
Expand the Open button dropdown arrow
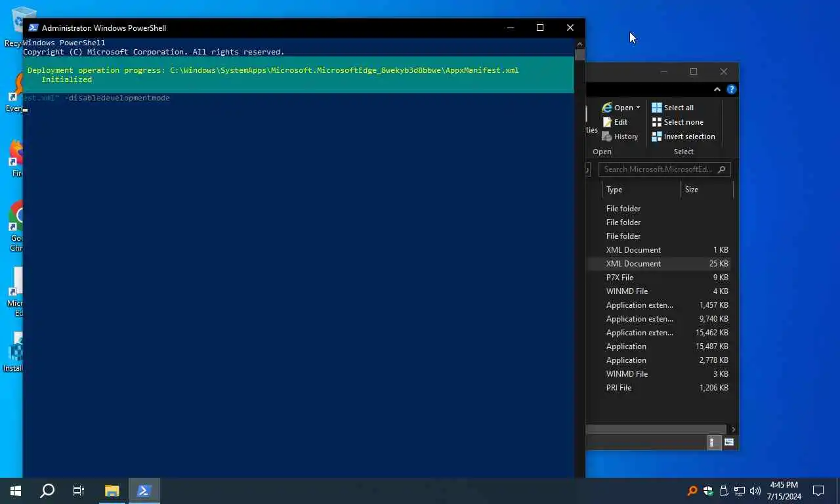point(638,108)
